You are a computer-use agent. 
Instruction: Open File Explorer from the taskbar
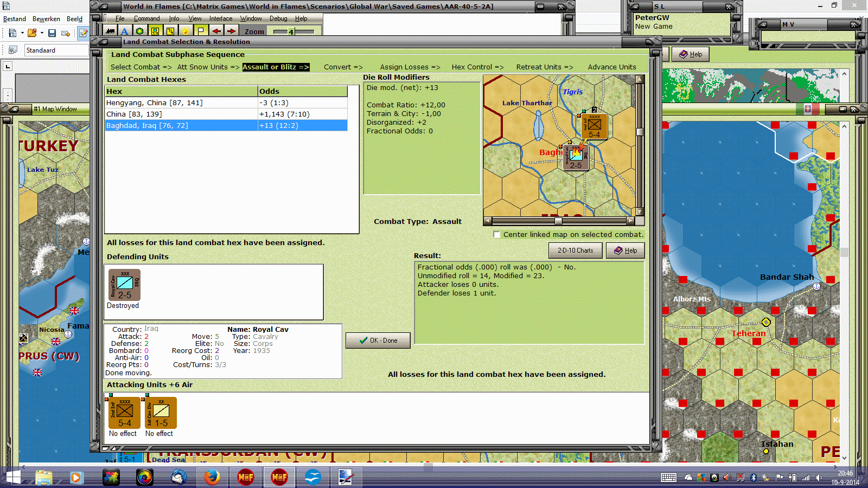(43, 477)
